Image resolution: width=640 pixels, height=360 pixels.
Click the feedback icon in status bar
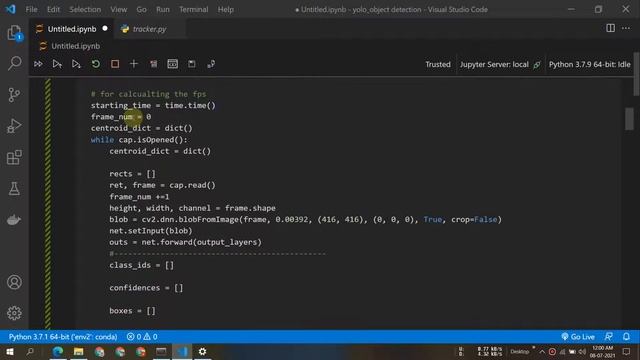point(609,337)
